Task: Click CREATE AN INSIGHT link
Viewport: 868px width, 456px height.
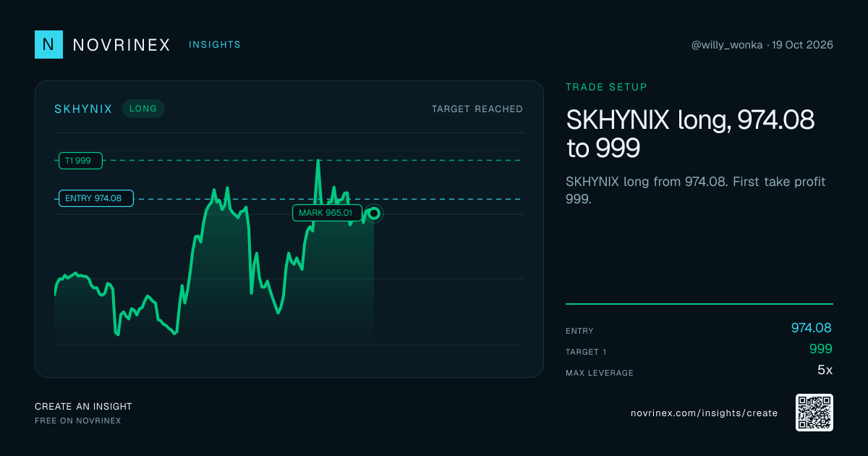Action: [x=83, y=407]
